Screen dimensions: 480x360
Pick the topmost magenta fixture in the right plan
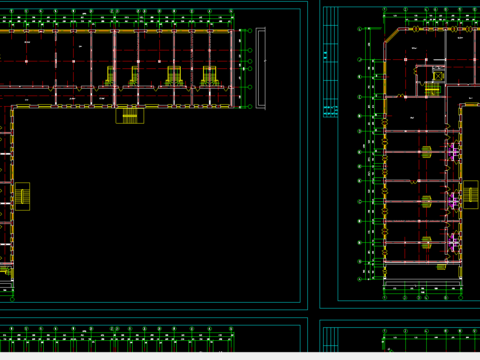[x=453, y=151]
